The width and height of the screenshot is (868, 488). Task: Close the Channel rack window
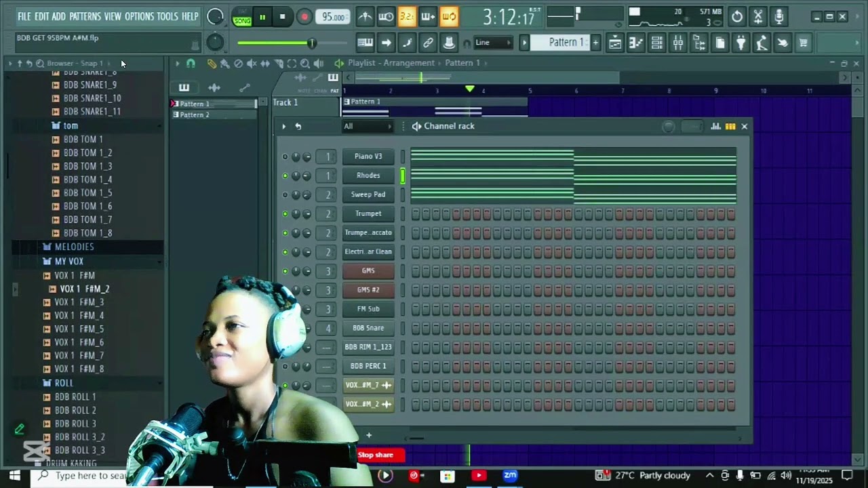pyautogui.click(x=744, y=126)
